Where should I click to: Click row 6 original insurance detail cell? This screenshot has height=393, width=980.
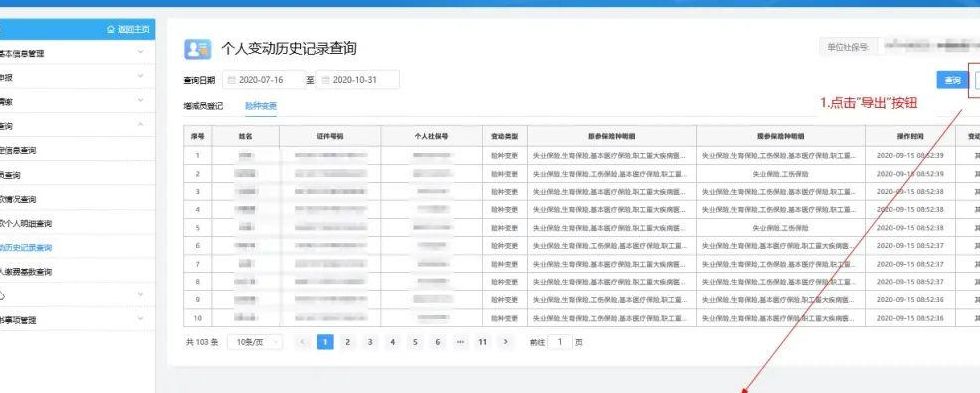(612, 246)
